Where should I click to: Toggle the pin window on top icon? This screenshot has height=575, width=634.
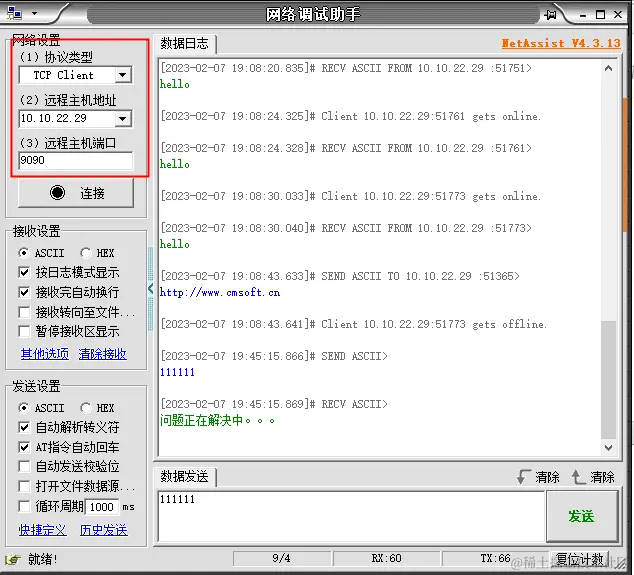pos(550,15)
